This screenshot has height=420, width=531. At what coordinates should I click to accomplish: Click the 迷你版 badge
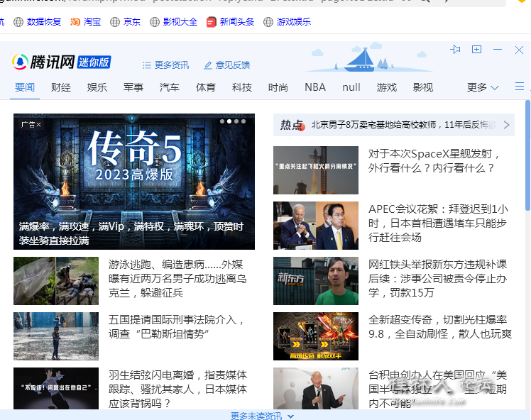click(x=94, y=62)
